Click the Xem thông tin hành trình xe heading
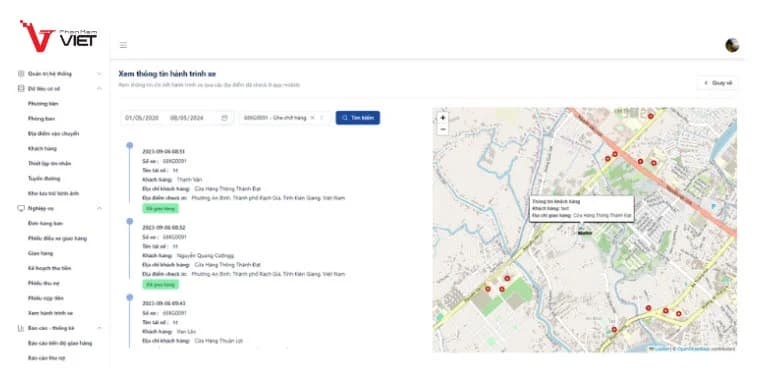This screenshot has width=765, height=387. [167, 74]
